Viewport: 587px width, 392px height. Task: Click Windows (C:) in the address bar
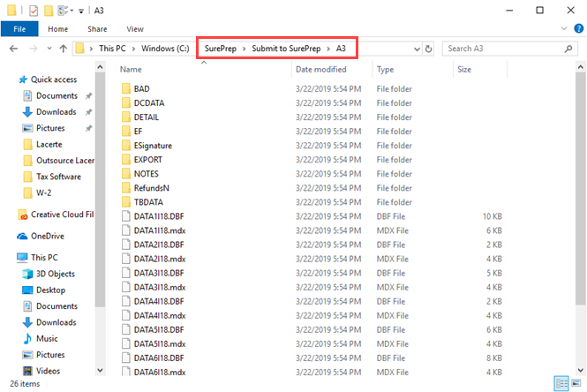pos(165,49)
